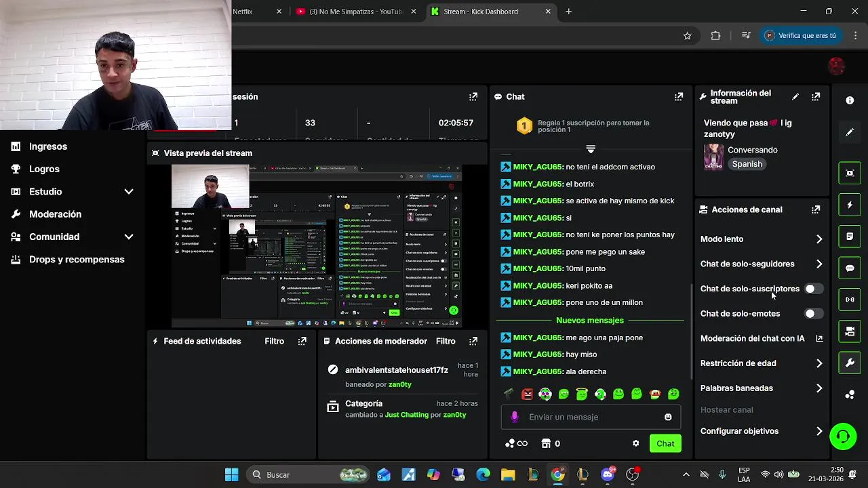Toggle the broadcast signal sidebar icon

[x=850, y=300]
